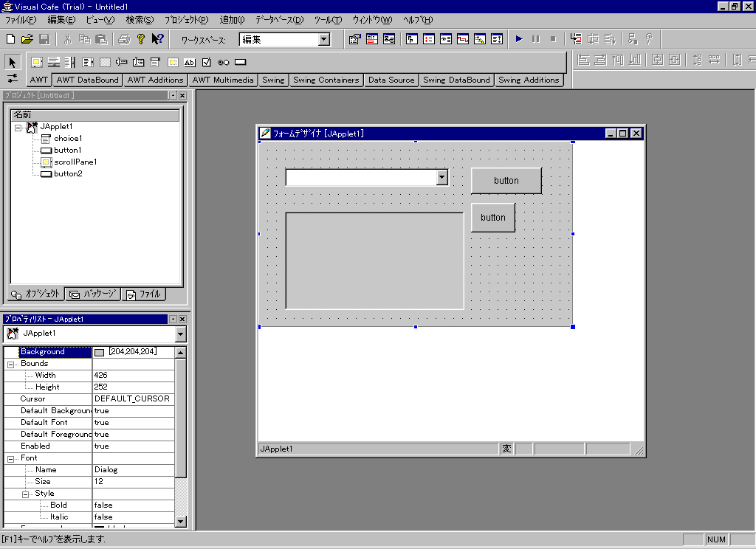The width and height of the screenshot is (756, 549).
Task: Collapse the Bounds property group
Action: point(11,364)
